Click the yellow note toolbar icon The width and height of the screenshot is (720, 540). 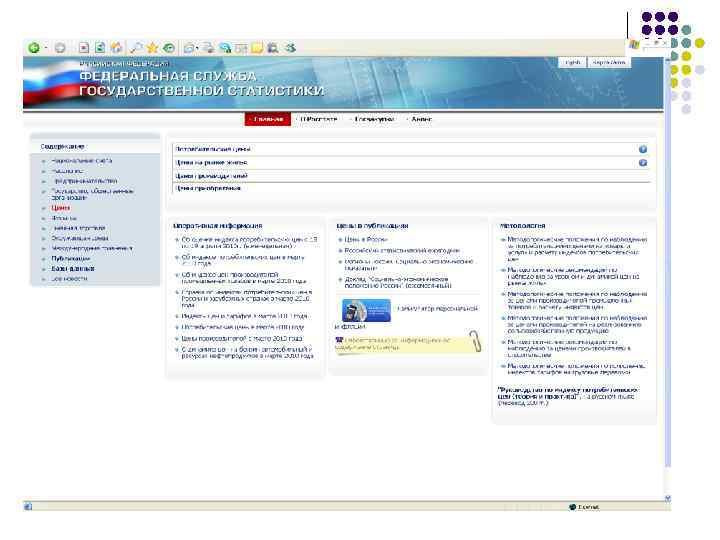257,48
